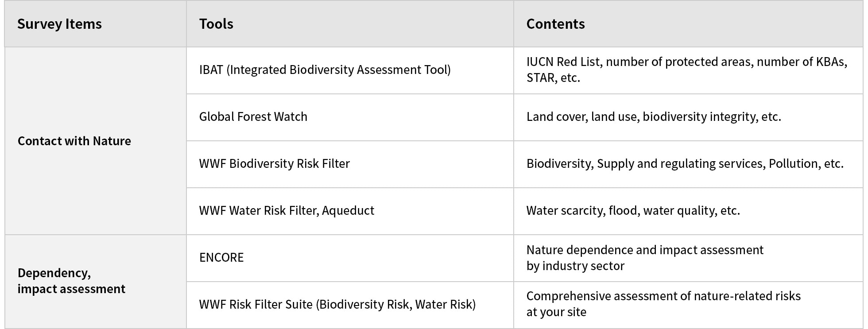Click the 'STAR, etc.' text line
This screenshot has width=868, height=329.
point(553,78)
